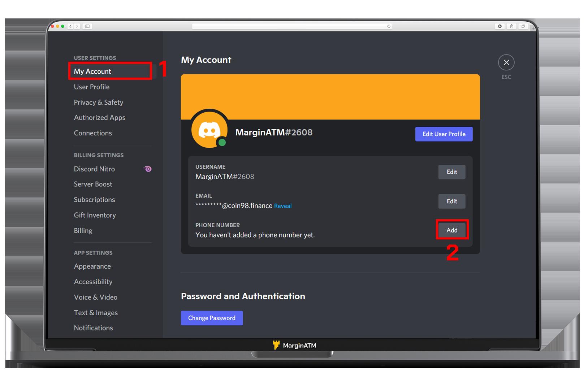Click the green online status indicator

pos(222,142)
